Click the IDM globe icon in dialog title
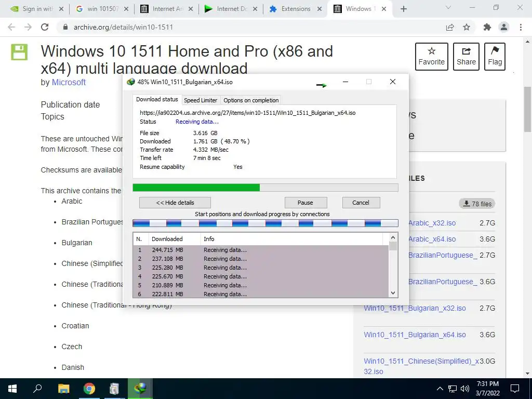The width and height of the screenshot is (532, 399). (130, 82)
